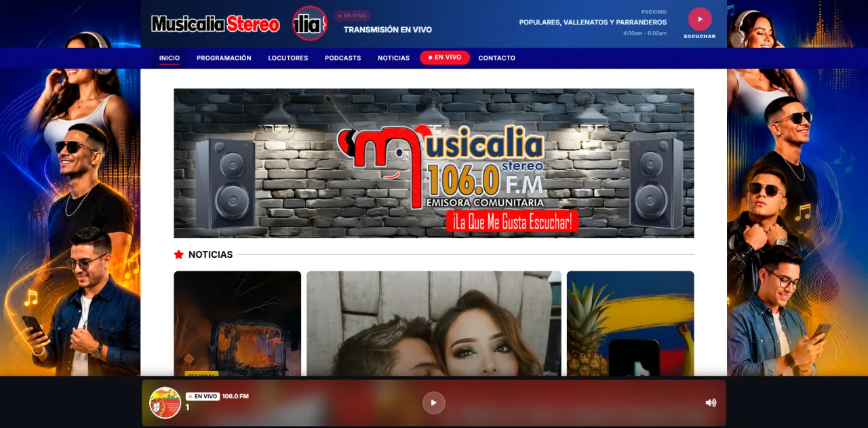Open the Podcasts menu item
The image size is (868, 428).
click(x=343, y=58)
